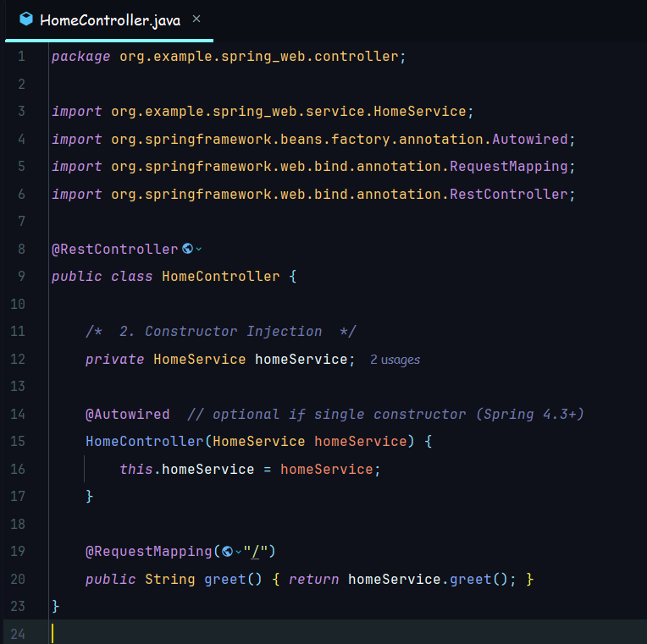
Task: Click the package declaration on line 1
Action: coord(229,57)
